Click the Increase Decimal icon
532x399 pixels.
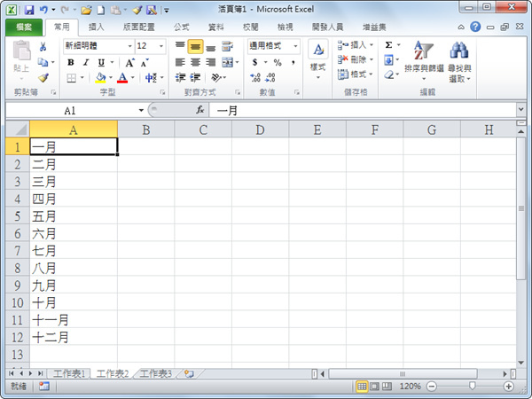pos(255,78)
